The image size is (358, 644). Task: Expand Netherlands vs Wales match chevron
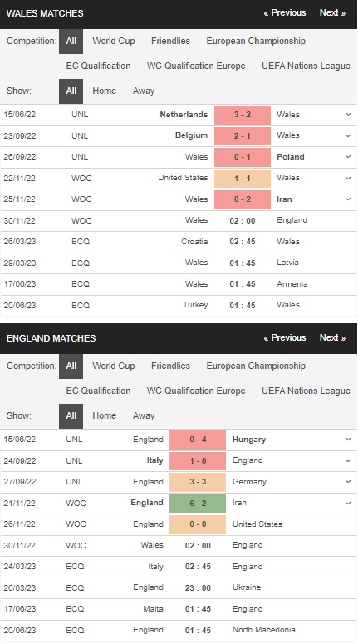point(348,115)
